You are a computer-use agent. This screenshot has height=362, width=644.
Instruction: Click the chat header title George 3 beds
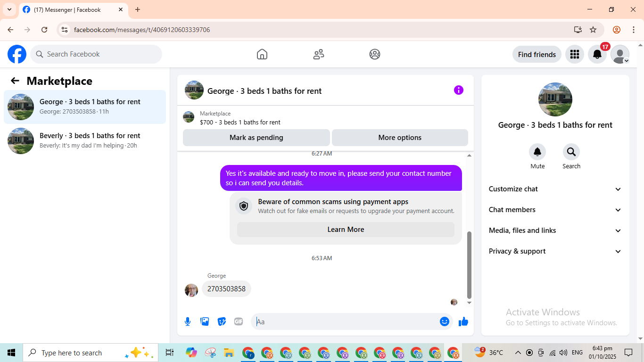pos(264,91)
